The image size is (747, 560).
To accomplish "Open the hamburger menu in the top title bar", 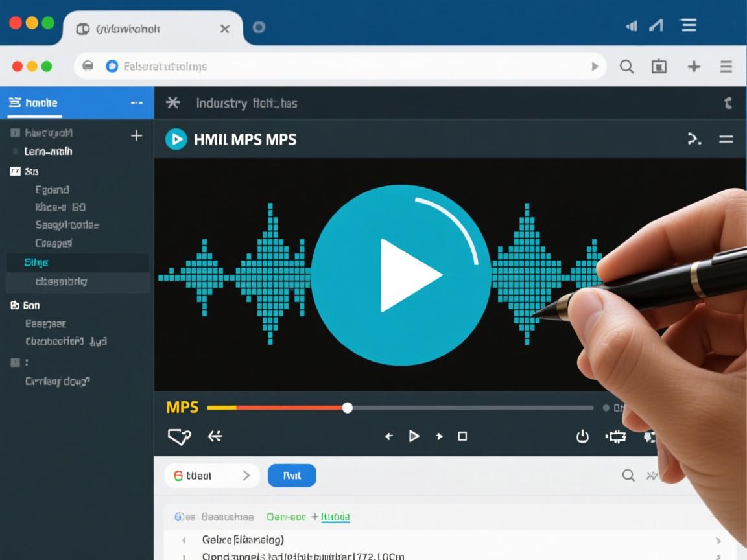I will tap(688, 25).
